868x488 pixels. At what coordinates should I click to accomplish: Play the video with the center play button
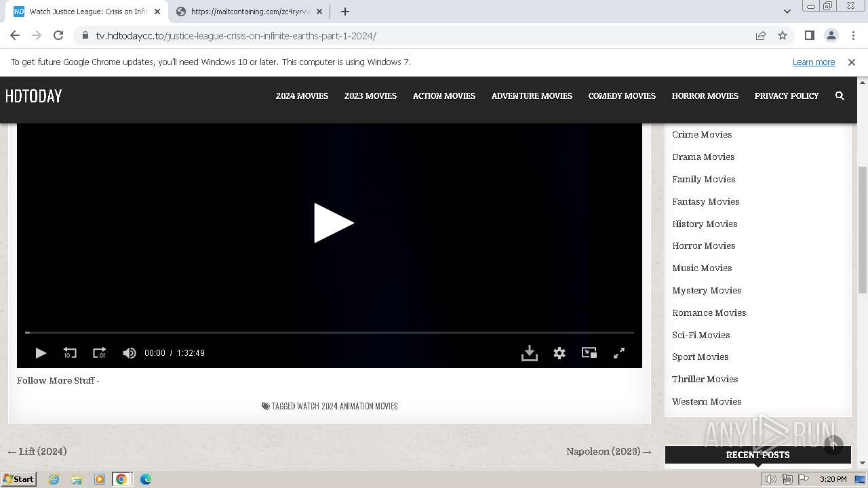(334, 223)
